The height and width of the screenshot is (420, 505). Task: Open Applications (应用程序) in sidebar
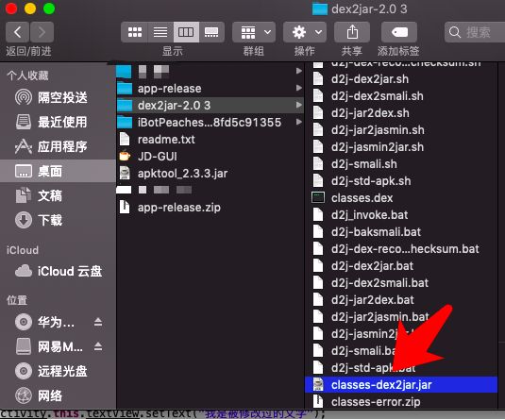[58, 146]
